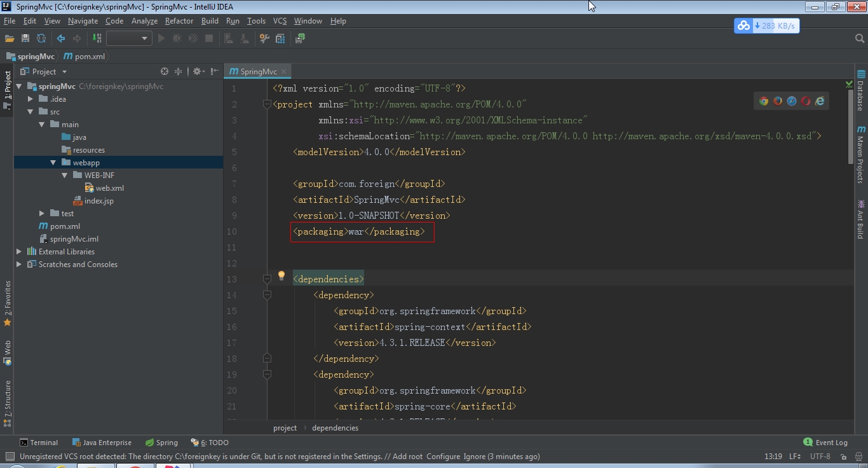Click the Run with Coverage icon

(193, 39)
